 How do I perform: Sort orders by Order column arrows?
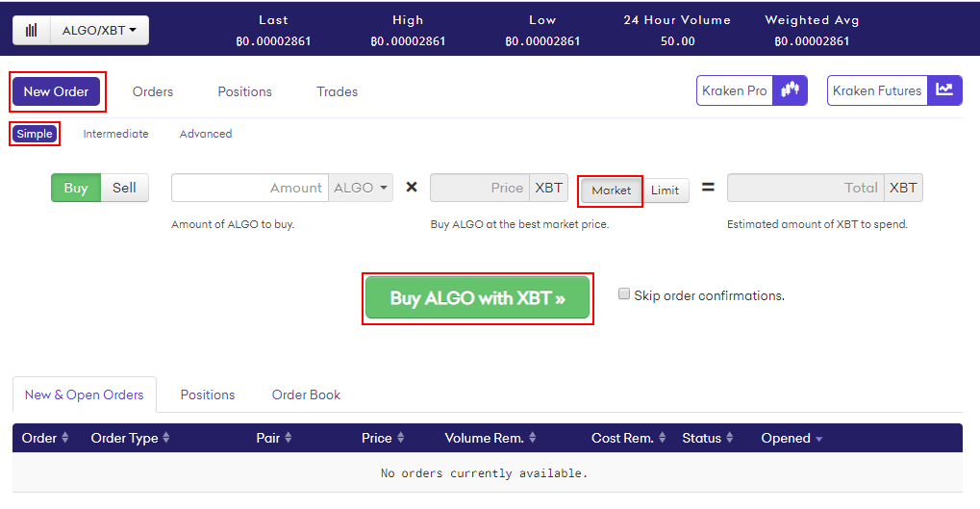coord(65,439)
